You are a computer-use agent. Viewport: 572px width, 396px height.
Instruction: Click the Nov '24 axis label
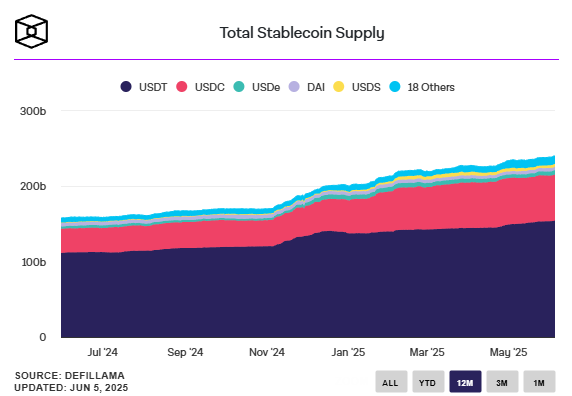click(x=267, y=352)
